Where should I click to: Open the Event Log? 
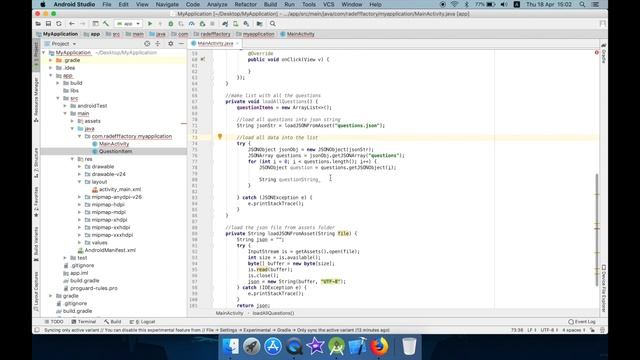click(582, 322)
